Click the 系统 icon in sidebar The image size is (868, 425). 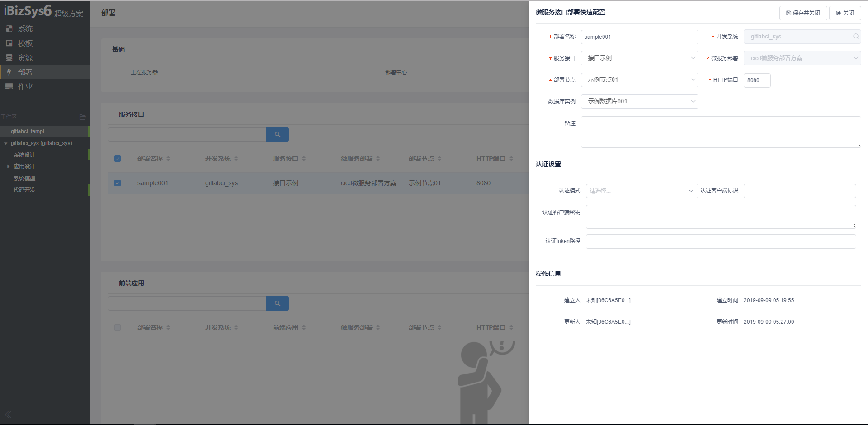click(x=9, y=28)
